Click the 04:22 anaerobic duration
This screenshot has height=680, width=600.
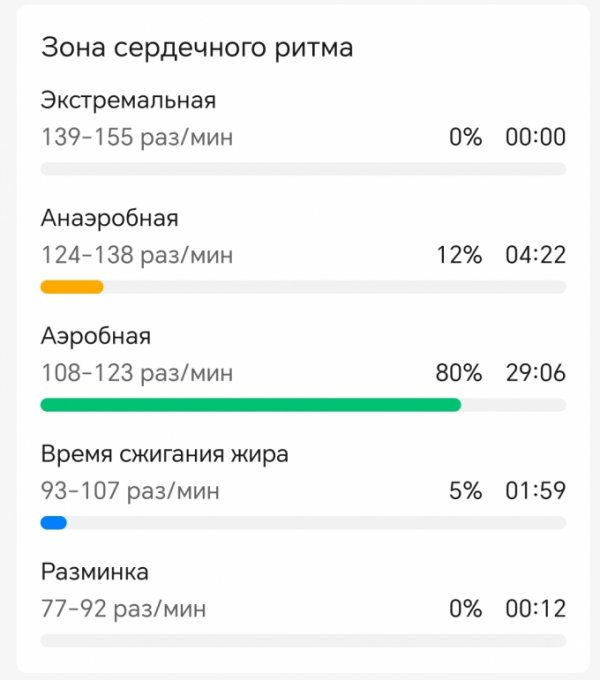click(536, 255)
